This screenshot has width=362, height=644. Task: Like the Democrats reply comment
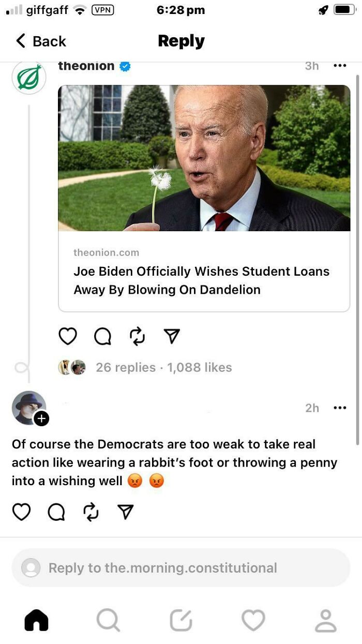pyautogui.click(x=21, y=512)
